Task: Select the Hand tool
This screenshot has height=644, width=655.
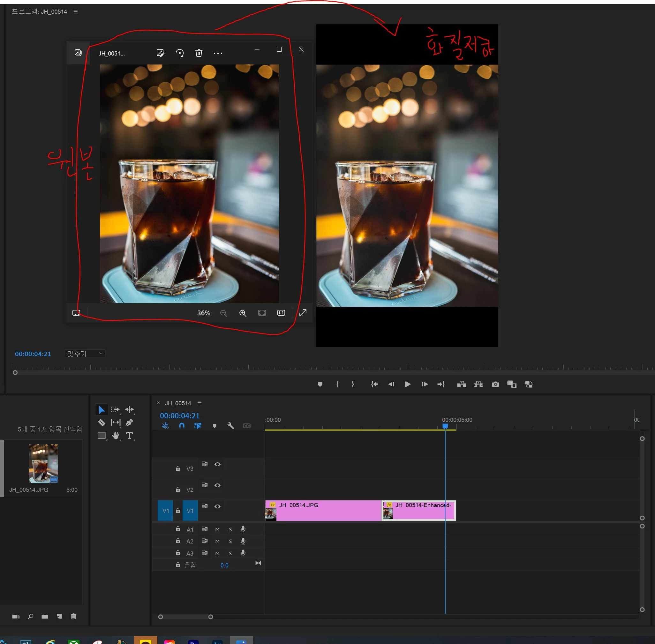Action: coord(116,436)
